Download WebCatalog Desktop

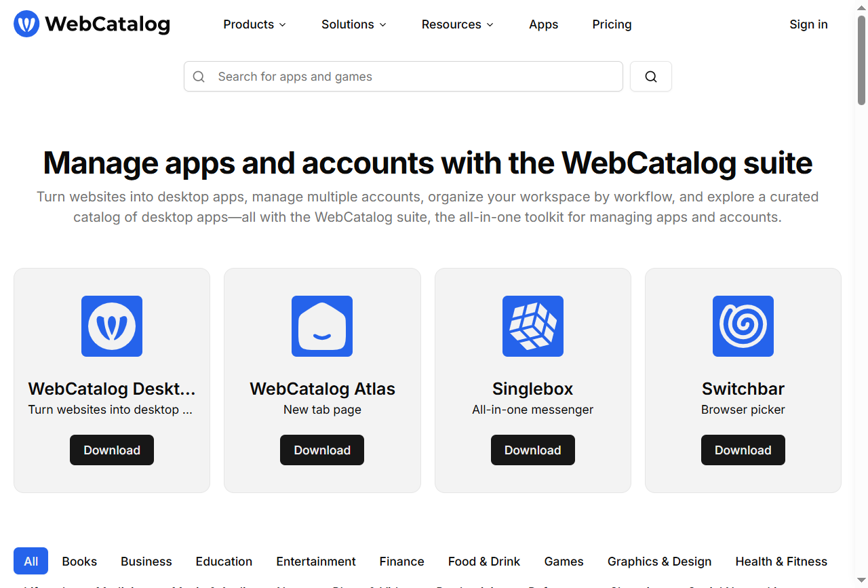point(112,450)
